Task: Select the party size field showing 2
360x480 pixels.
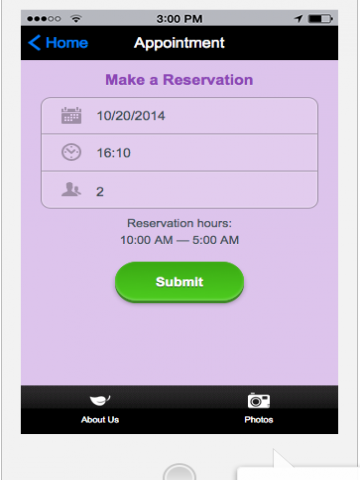Action: click(179, 190)
